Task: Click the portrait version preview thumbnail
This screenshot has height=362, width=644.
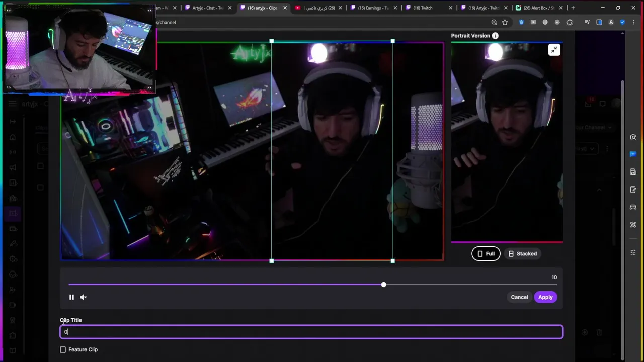Action: pyautogui.click(x=507, y=142)
